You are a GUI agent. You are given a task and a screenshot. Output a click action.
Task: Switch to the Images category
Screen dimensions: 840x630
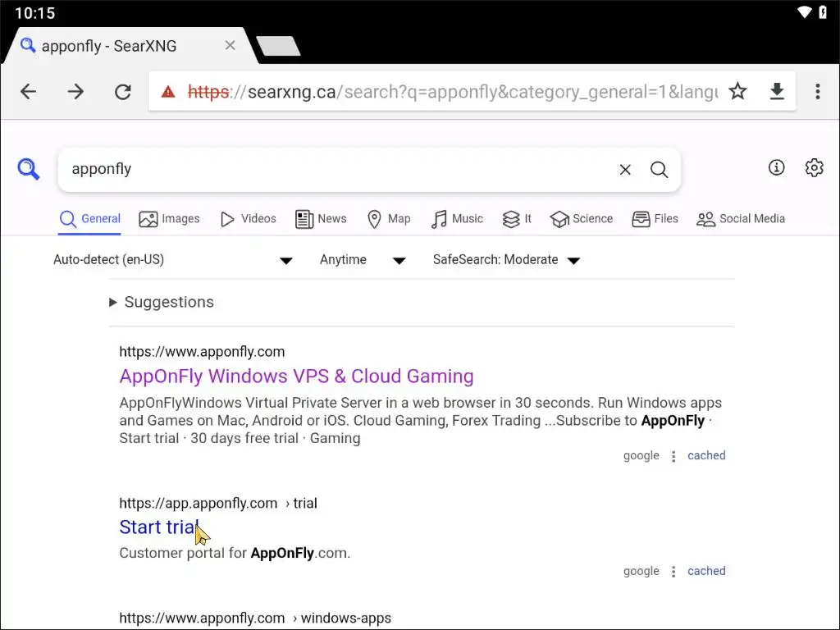click(169, 218)
